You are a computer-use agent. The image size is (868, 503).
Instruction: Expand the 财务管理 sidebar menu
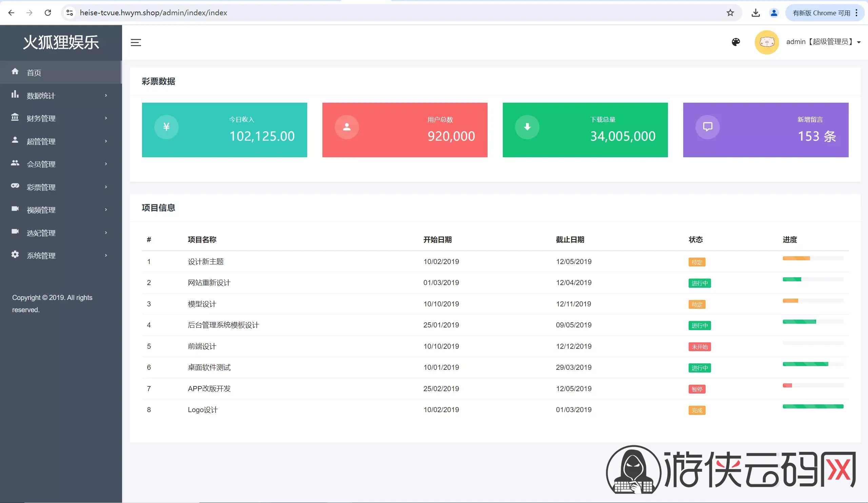(x=61, y=118)
